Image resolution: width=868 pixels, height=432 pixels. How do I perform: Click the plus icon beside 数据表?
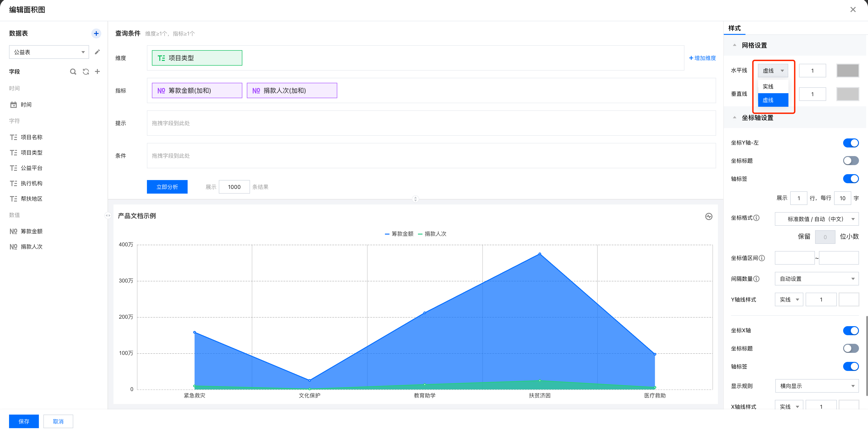click(x=96, y=33)
